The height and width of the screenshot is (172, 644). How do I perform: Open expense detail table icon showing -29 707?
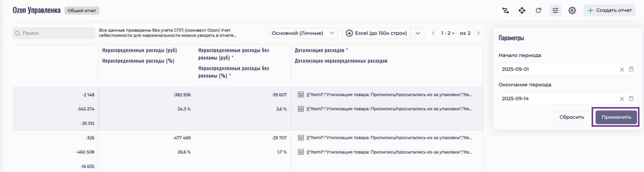coord(301,138)
